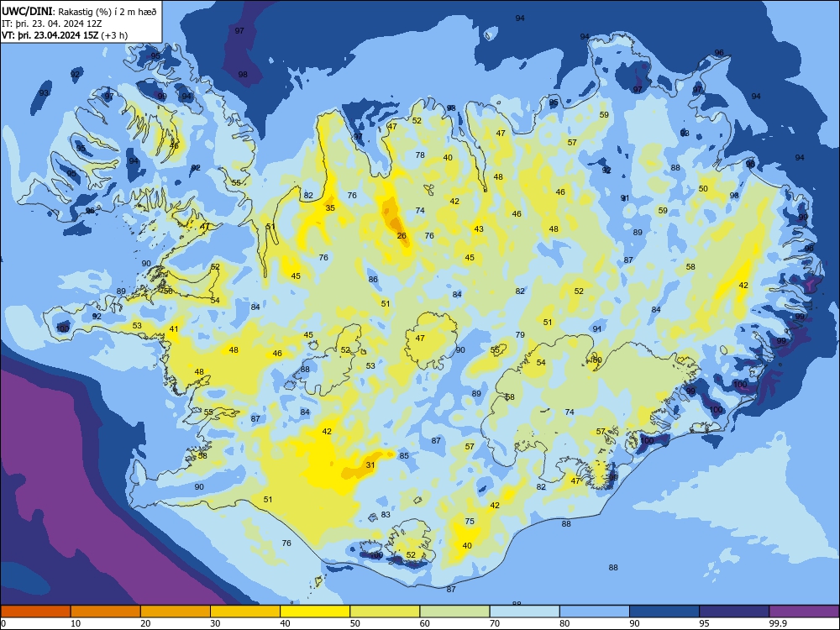Screen dimensions: 840x630
Task: Click the purple 99.9+ legend swatch
Action: (804, 612)
